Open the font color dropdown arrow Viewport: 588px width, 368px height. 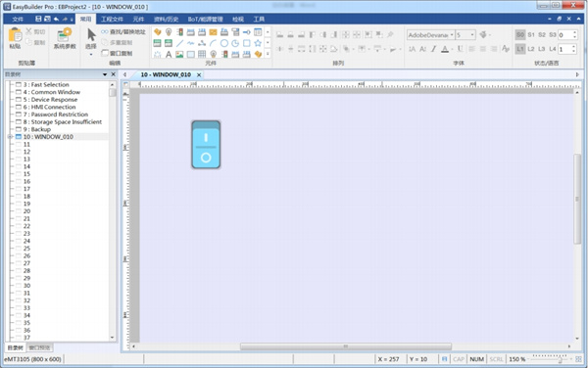452,49
